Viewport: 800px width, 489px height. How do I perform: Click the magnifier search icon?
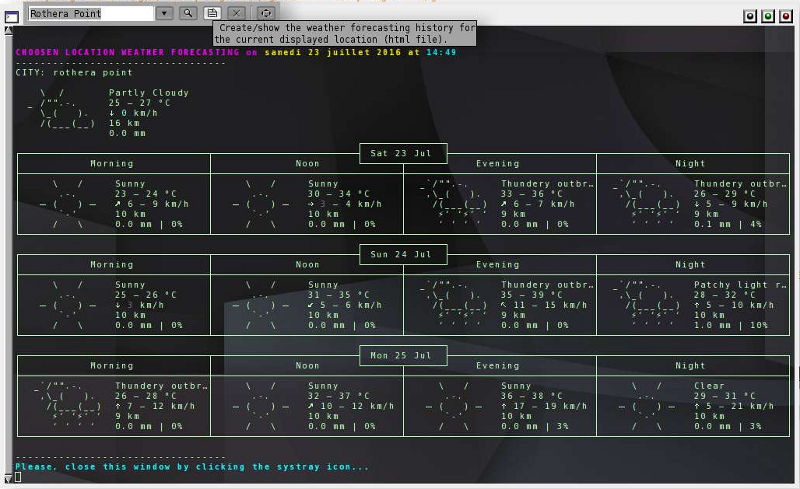coord(188,13)
